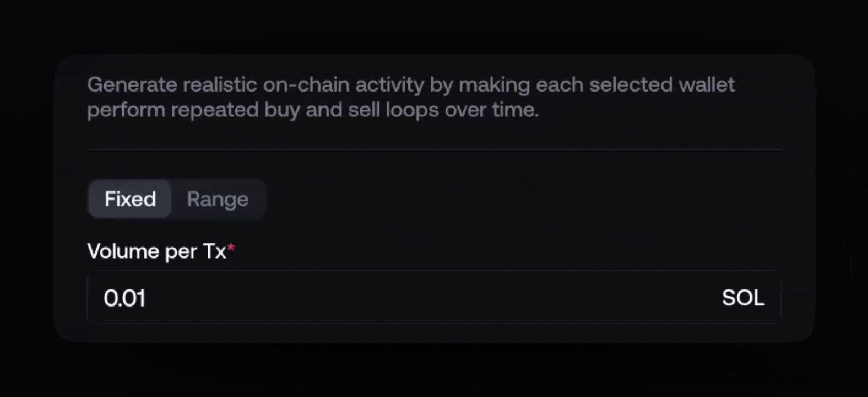Activate the Fixed volume tab

point(130,199)
